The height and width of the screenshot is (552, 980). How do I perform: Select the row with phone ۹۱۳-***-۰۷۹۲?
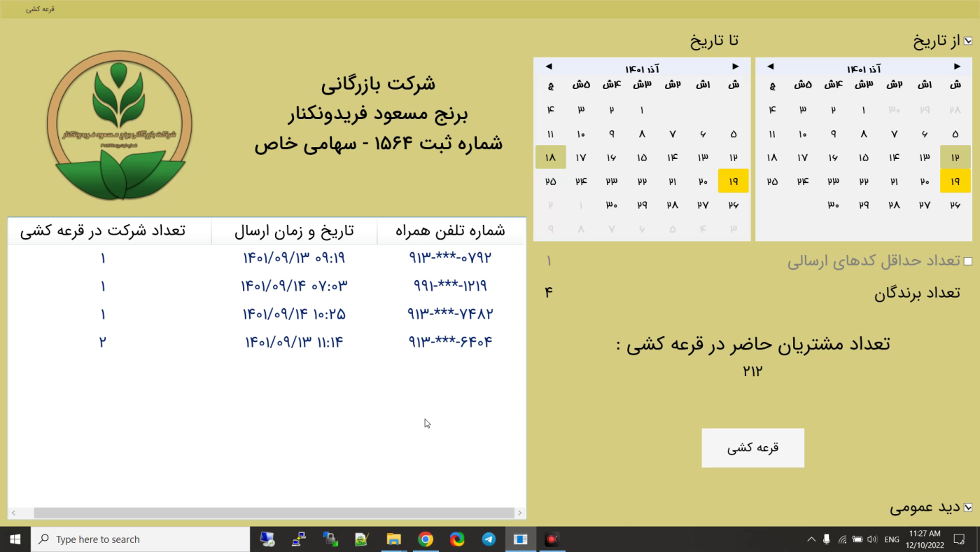click(x=267, y=258)
